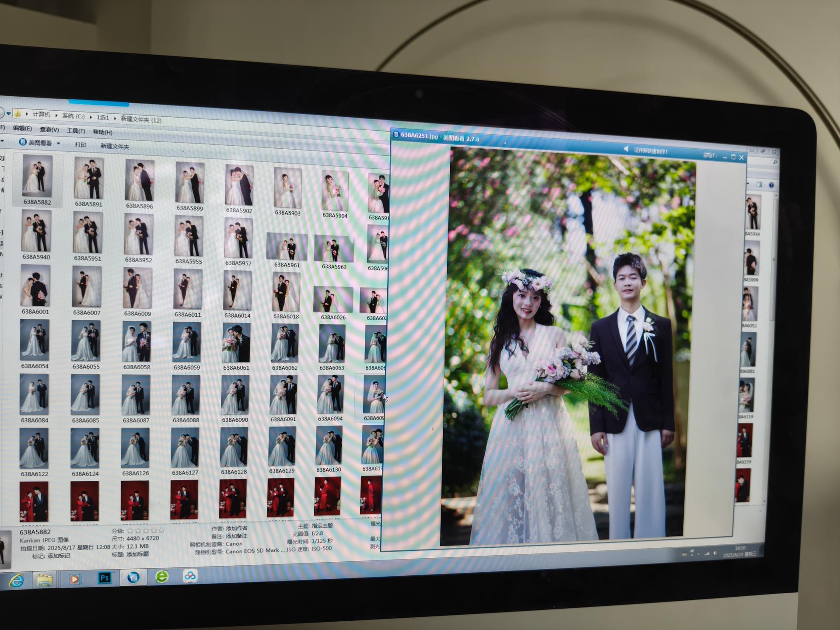Click the folder icon in the address bar
840x630 pixels.
[x=18, y=114]
